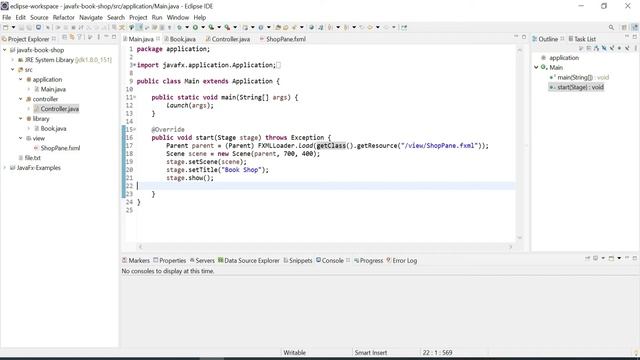640x360 pixels.
Task: Select Main.java in Project Explorer
Action: [53, 89]
